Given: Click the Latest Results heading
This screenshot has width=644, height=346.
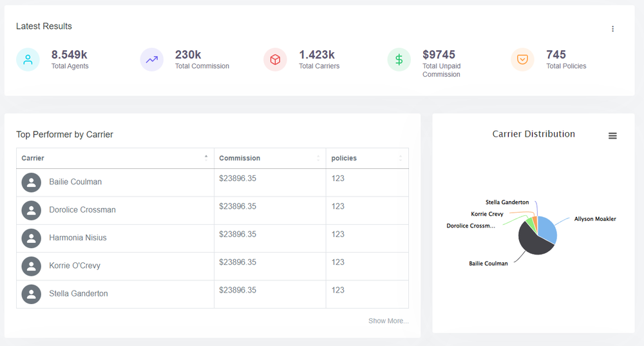Looking at the screenshot, I should click(x=44, y=26).
